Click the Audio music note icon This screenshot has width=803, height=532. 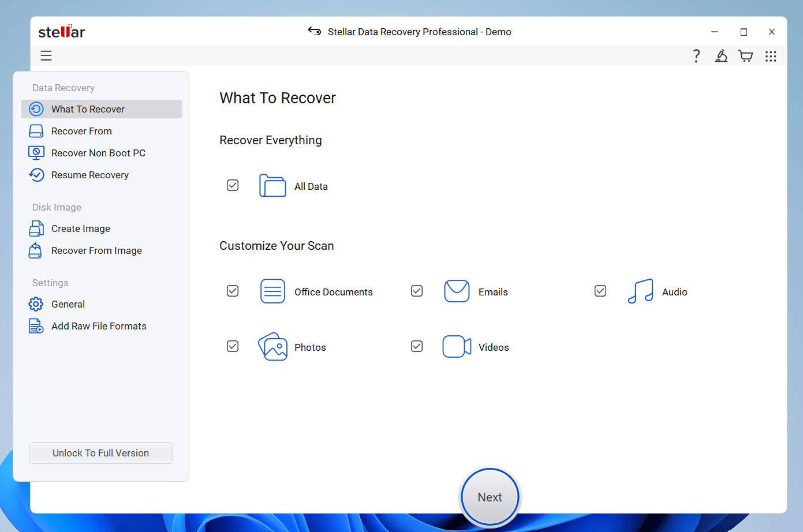640,291
